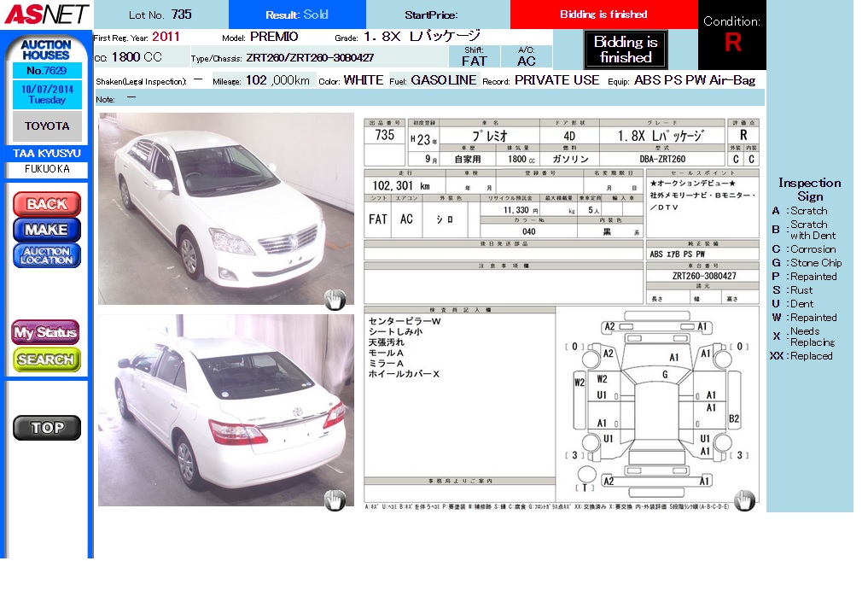Click the 'Bidding is finished' black box

pos(626,50)
